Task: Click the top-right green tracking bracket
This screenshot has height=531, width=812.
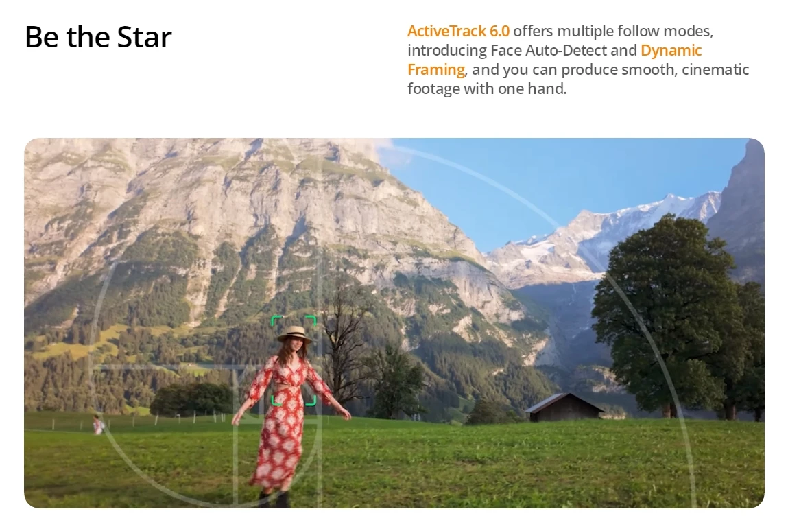Action: coord(311,320)
